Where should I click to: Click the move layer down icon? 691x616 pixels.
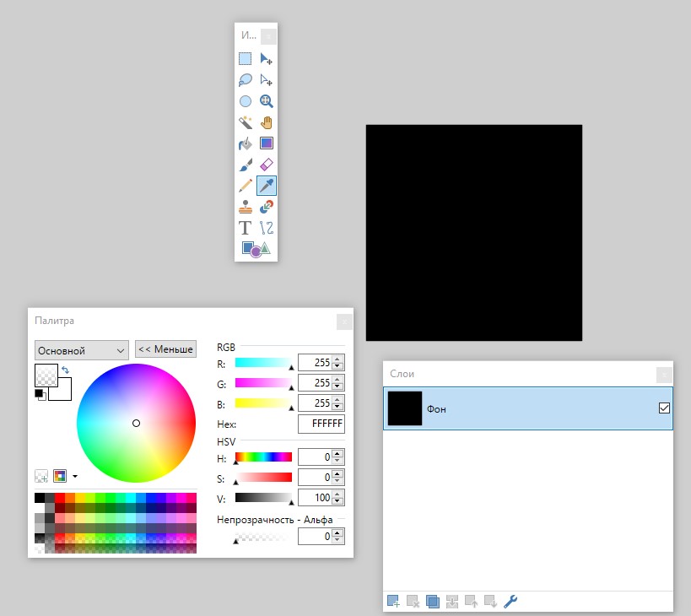490,601
